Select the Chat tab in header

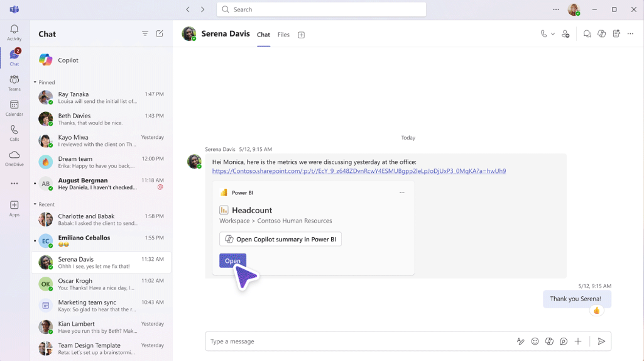tap(263, 35)
